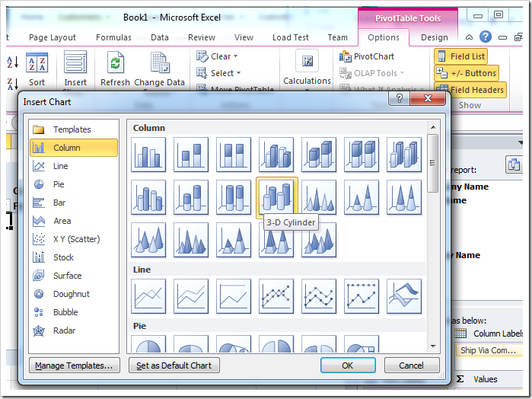Viewport: 532px width, 399px height.
Task: Select the Templates category in chart list
Action: tap(74, 129)
